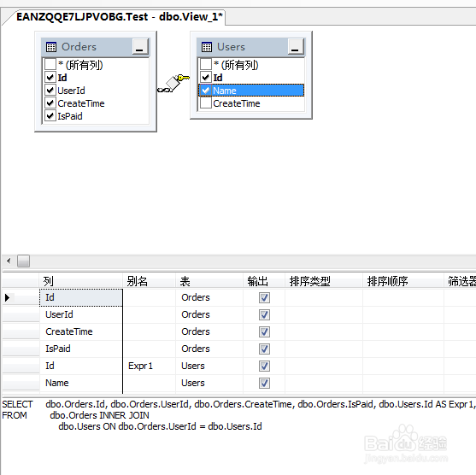Viewport: 476px width, 475px height.
Task: Click the Users table grid icon
Action: (x=207, y=47)
